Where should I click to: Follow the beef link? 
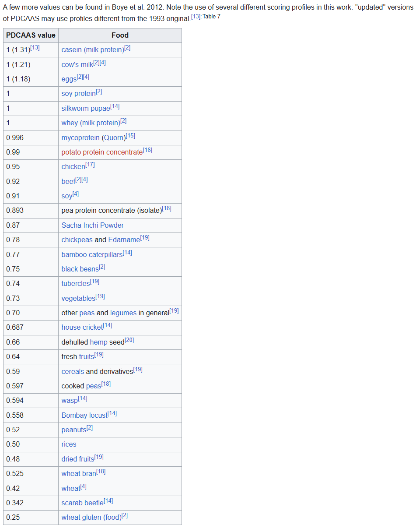pyautogui.click(x=69, y=181)
